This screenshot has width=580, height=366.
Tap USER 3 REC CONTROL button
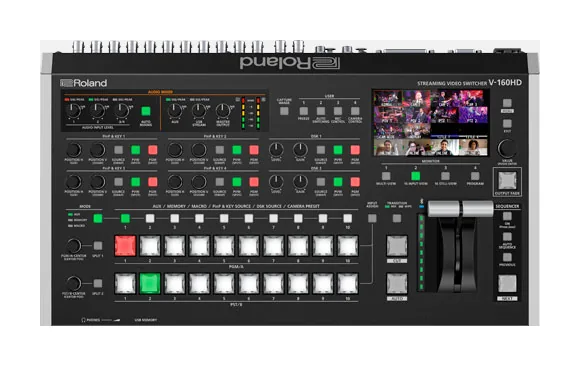click(338, 111)
